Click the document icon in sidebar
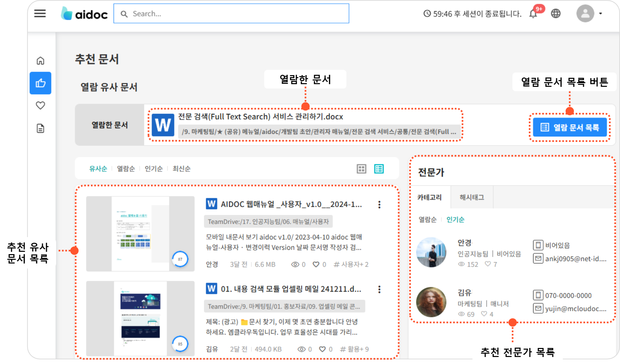This screenshot has width=620, height=364. pos(40,129)
